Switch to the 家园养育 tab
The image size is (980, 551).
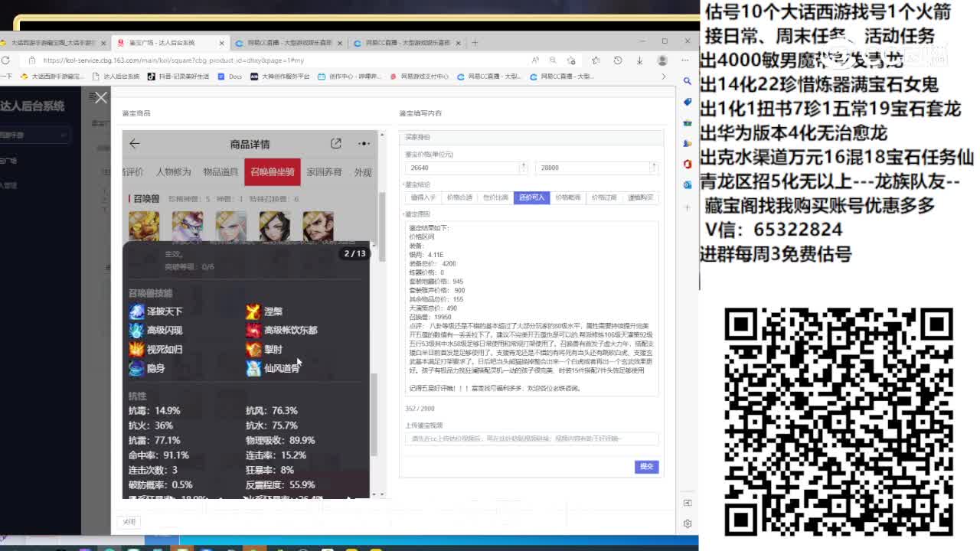[325, 172]
